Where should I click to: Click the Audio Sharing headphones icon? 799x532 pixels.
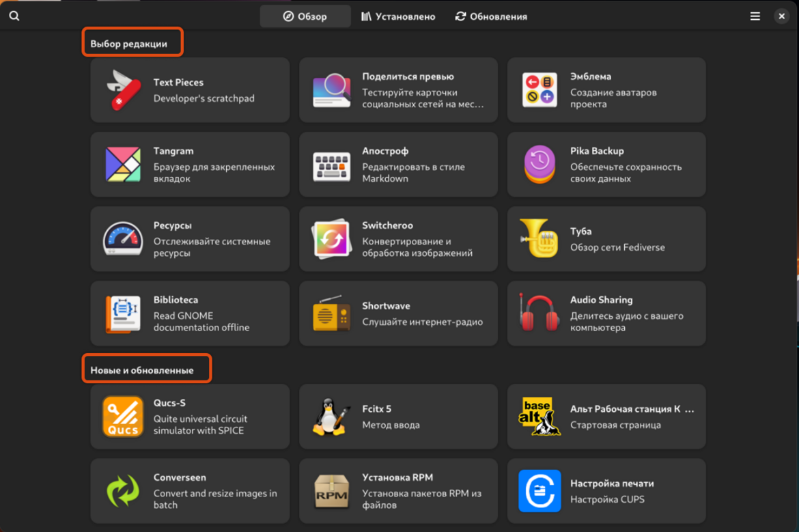(539, 312)
